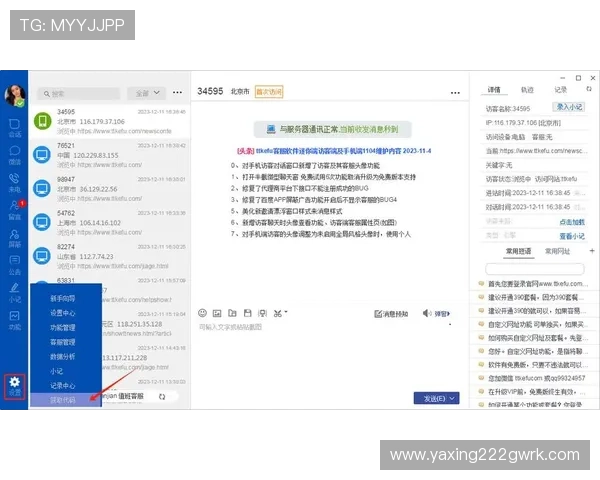Screen dimensions: 600x480
Task: Select quick phrase starting 软件有免费版
Action: tap(534, 365)
